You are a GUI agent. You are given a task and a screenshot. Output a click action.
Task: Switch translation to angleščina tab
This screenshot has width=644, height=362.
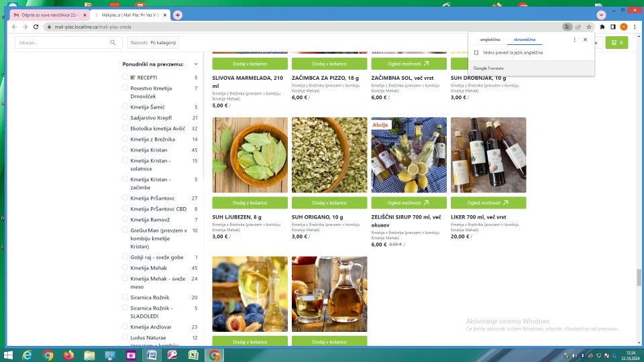pos(490,40)
